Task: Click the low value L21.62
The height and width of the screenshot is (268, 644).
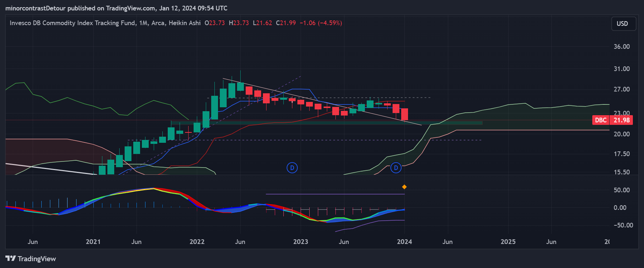Action: (263, 23)
